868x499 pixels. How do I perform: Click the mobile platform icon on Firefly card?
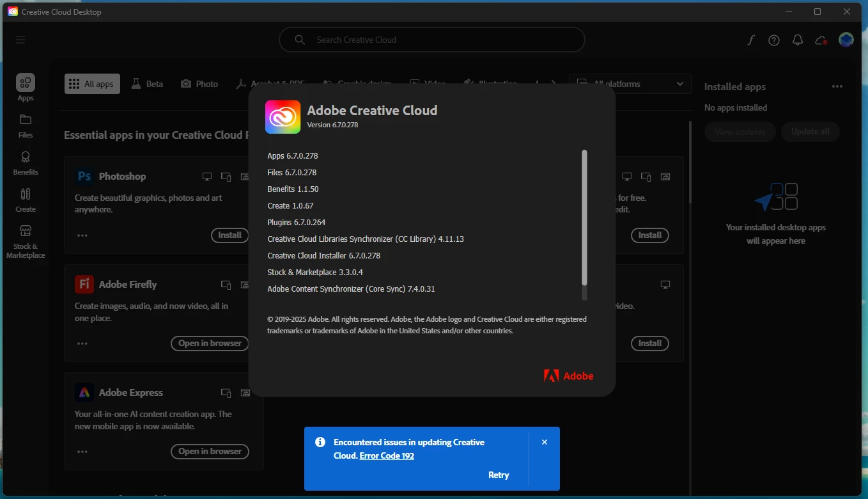coord(226,285)
